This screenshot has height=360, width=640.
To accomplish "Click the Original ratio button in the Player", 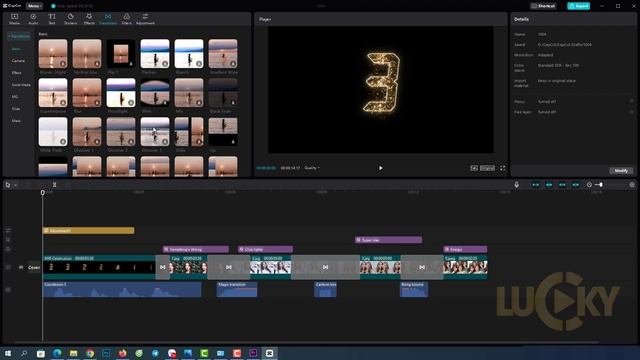I will click(487, 168).
